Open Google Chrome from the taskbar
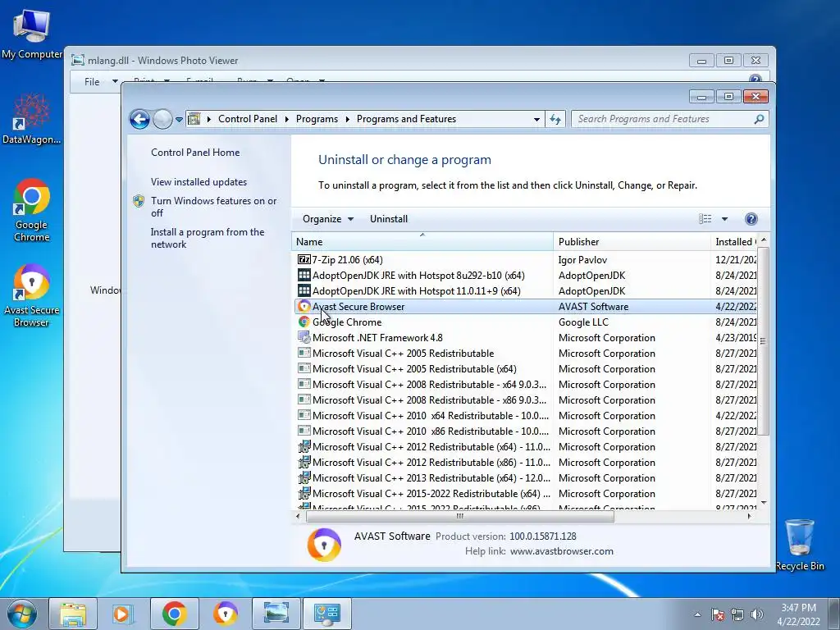The height and width of the screenshot is (630, 840). click(174, 614)
